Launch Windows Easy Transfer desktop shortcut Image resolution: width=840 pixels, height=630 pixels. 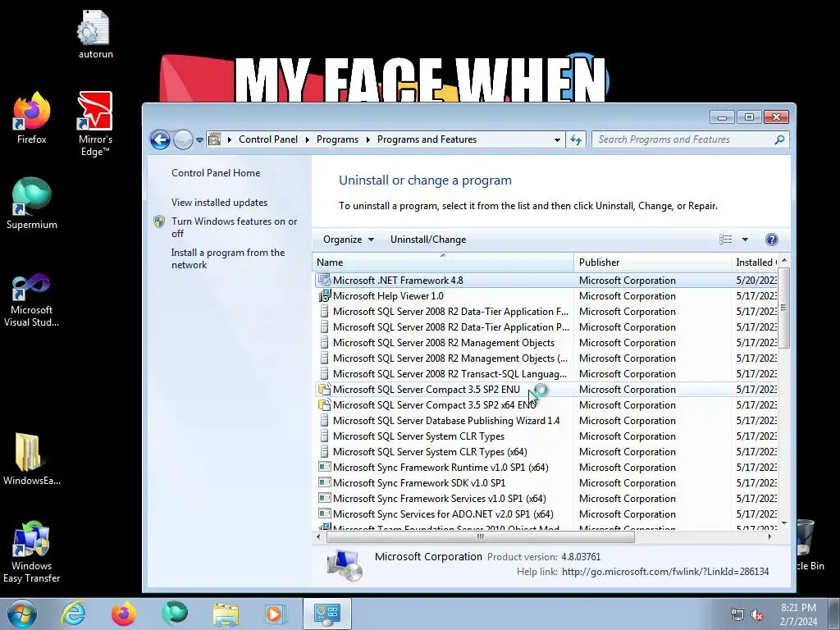coord(32,552)
